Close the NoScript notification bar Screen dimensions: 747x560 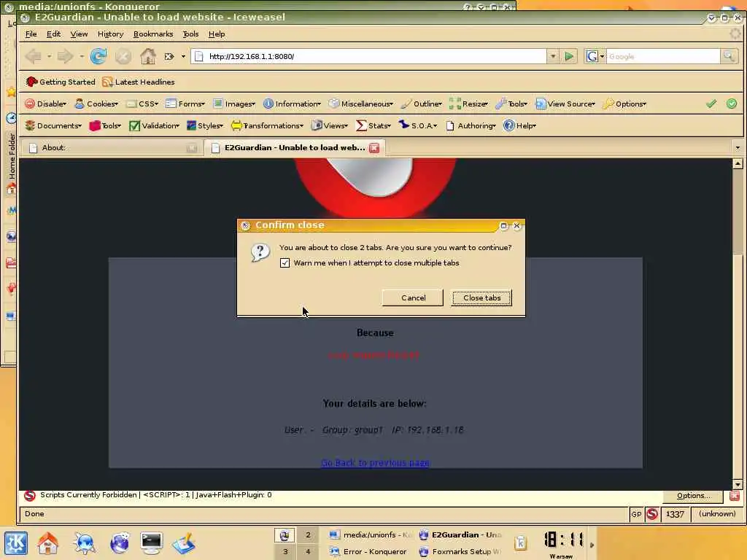click(x=735, y=496)
